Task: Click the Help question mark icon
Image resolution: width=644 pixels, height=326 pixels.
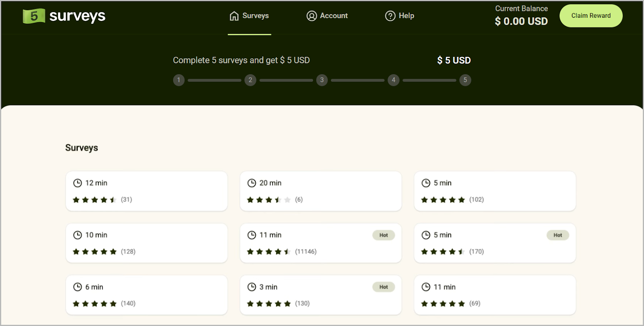Action: click(389, 16)
